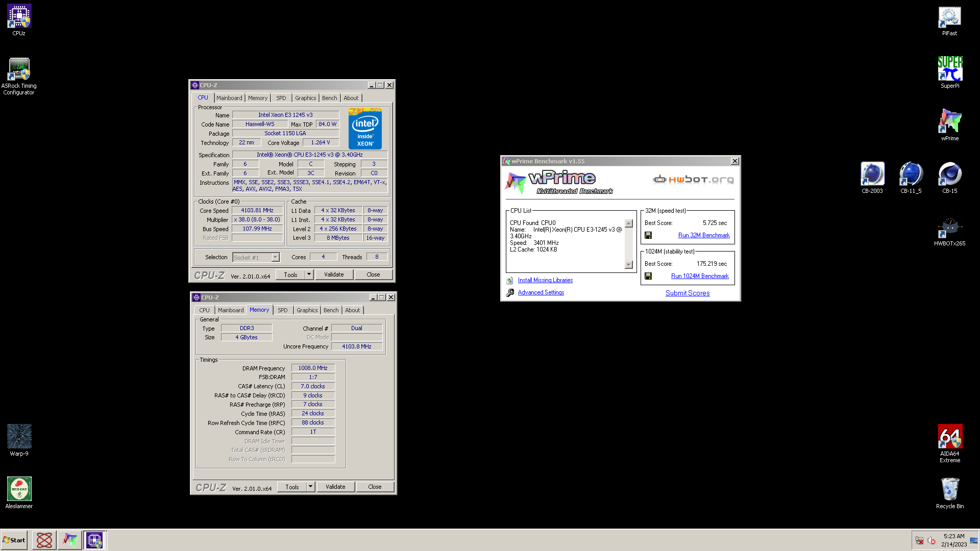980x551 pixels.
Task: Open ASRock Timing Configurator desktop icon
Action: coord(19,76)
